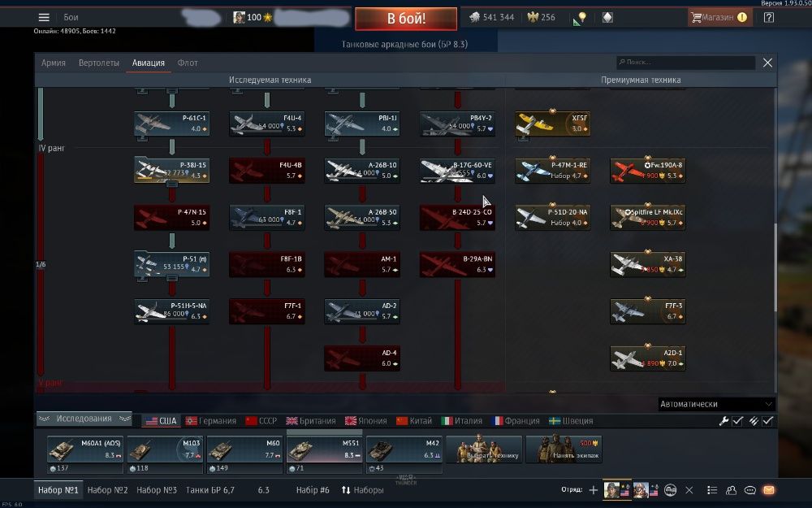Select the Fw.190A-8 premium aircraft
Image resolution: width=812 pixels, height=508 pixels.
pyautogui.click(x=648, y=171)
